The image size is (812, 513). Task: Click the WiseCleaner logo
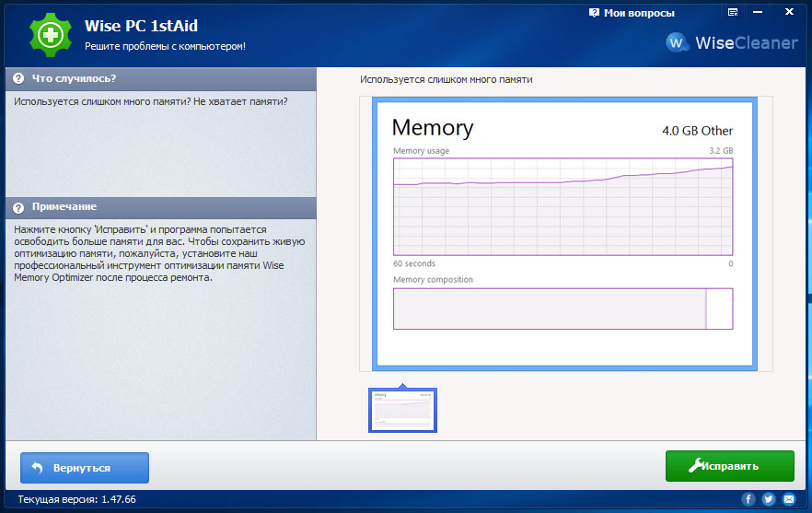[731, 42]
